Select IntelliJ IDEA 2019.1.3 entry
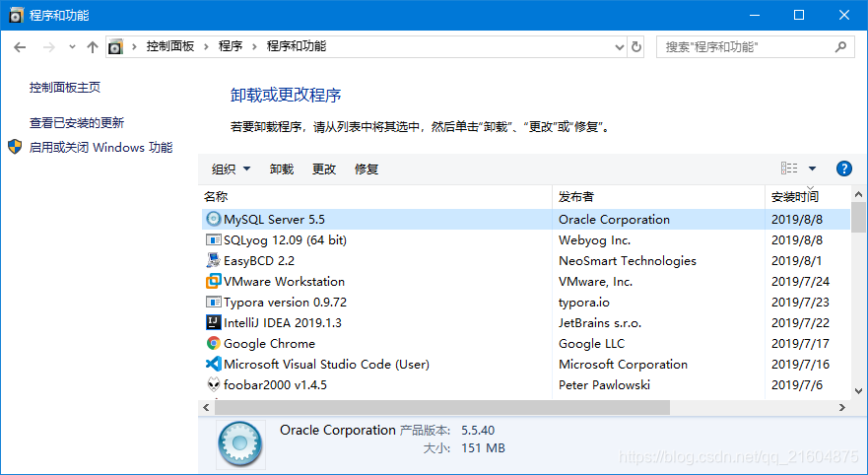 (283, 323)
